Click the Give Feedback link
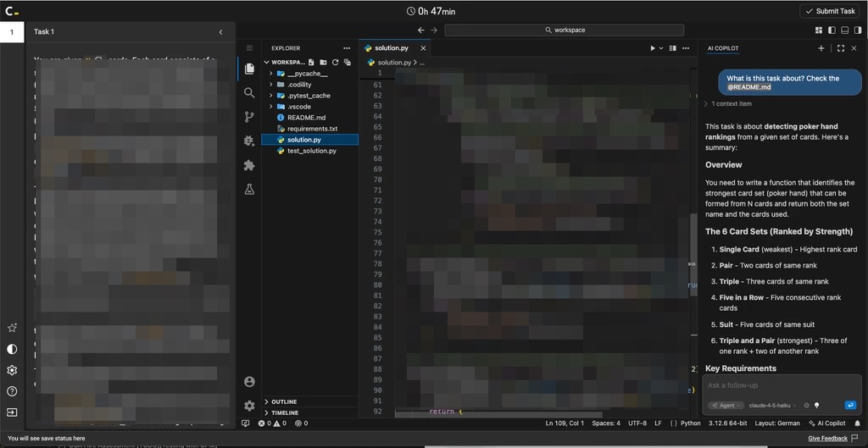Screen dimensions: 868x448 827,438
